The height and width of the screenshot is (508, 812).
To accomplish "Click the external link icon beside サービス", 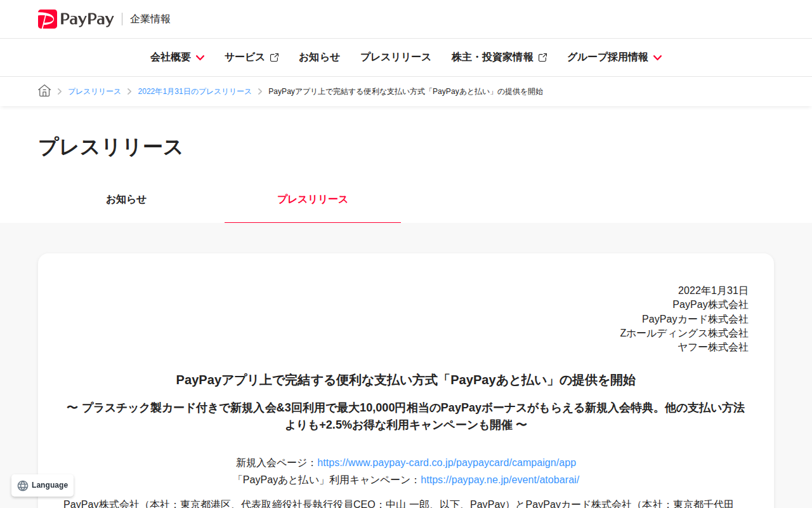I will click(x=274, y=57).
